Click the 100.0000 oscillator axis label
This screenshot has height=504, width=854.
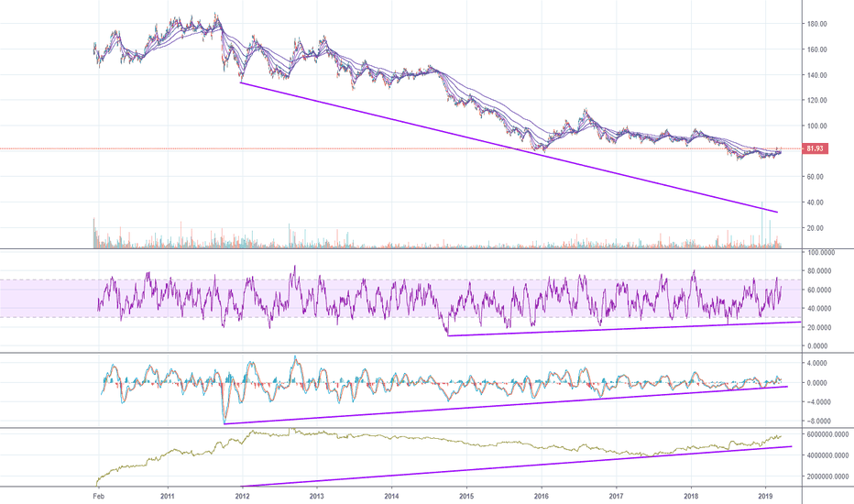pyautogui.click(x=821, y=253)
